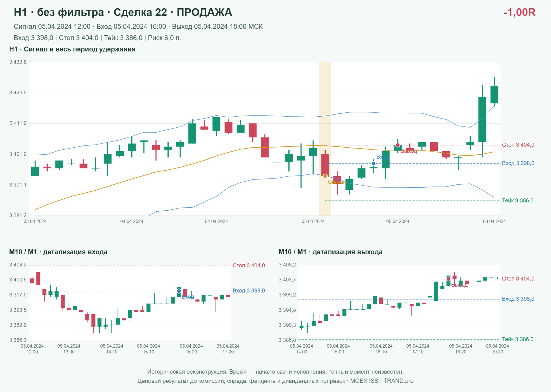This screenshot has width=551, height=392.
Task: Click the 3 386,3 value on entry chart axis
Action: point(18,340)
